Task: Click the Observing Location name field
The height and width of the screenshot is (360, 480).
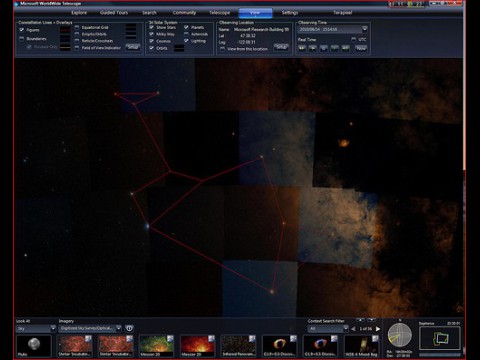Action: coord(261,29)
